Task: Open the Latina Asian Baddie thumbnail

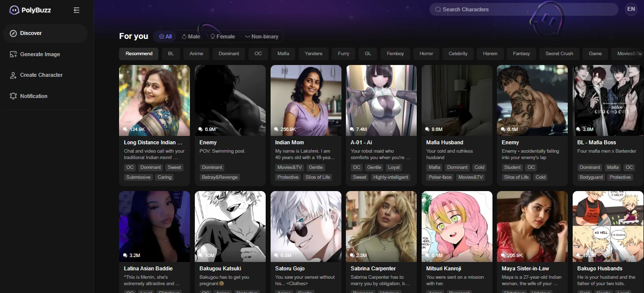Action: click(x=154, y=227)
